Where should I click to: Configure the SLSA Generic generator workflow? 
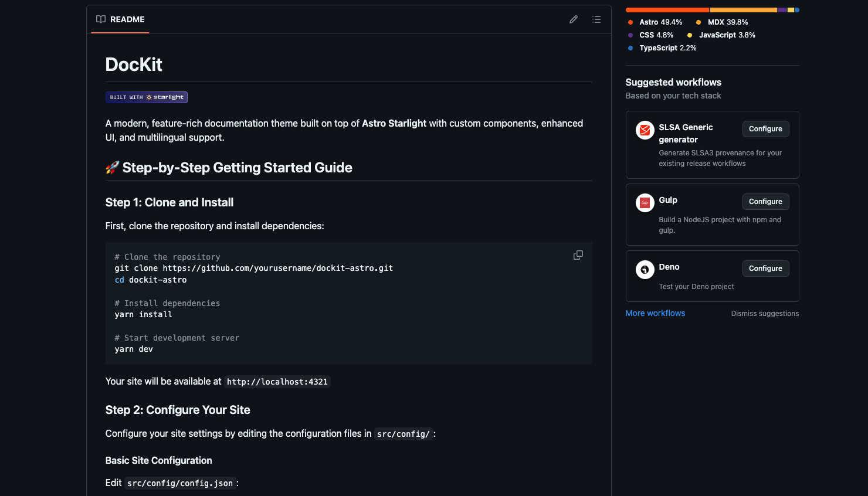click(765, 128)
